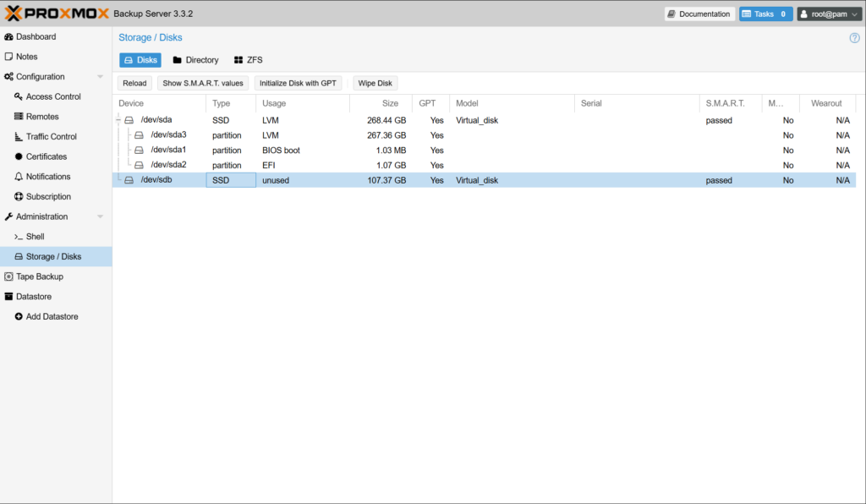Click Add Datastore plus icon item

pos(51,317)
